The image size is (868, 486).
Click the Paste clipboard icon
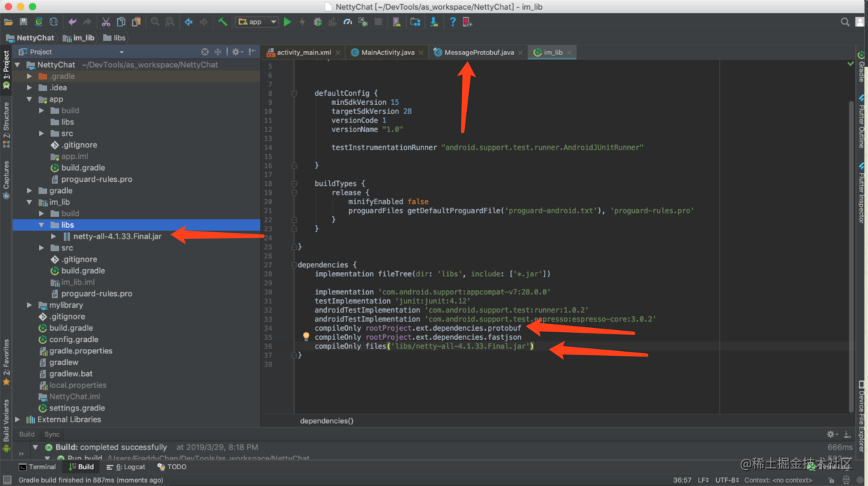pos(136,22)
